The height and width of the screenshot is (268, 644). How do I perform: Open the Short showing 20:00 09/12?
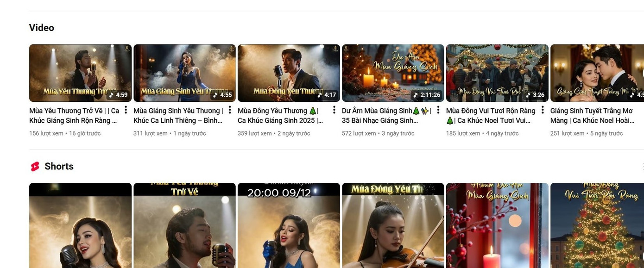point(289,227)
